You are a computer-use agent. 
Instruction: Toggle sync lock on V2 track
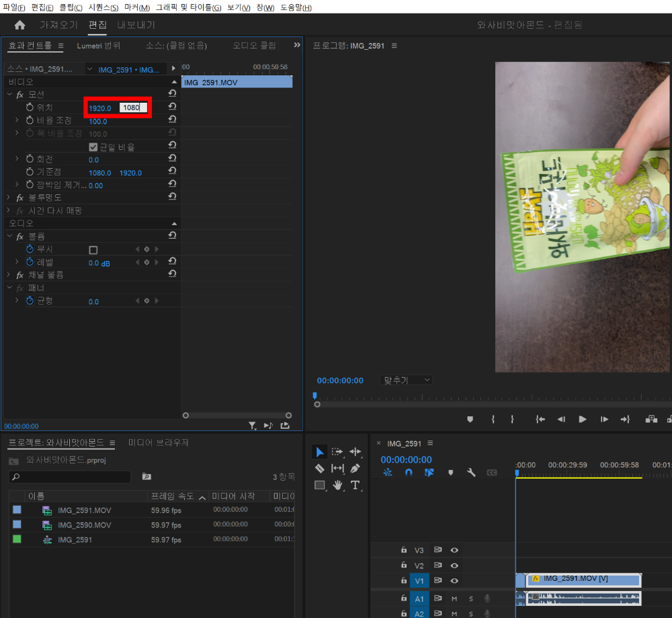(437, 566)
